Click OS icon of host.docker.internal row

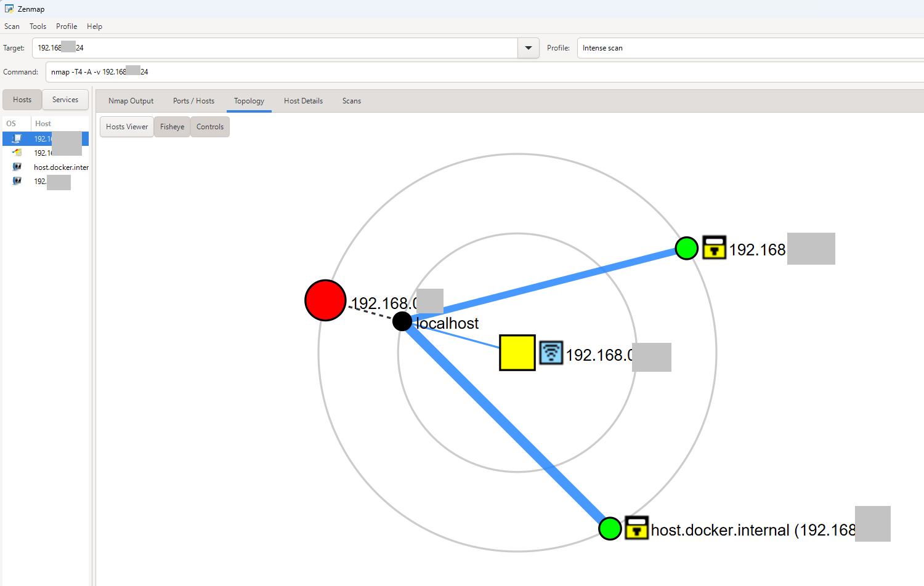pos(17,167)
